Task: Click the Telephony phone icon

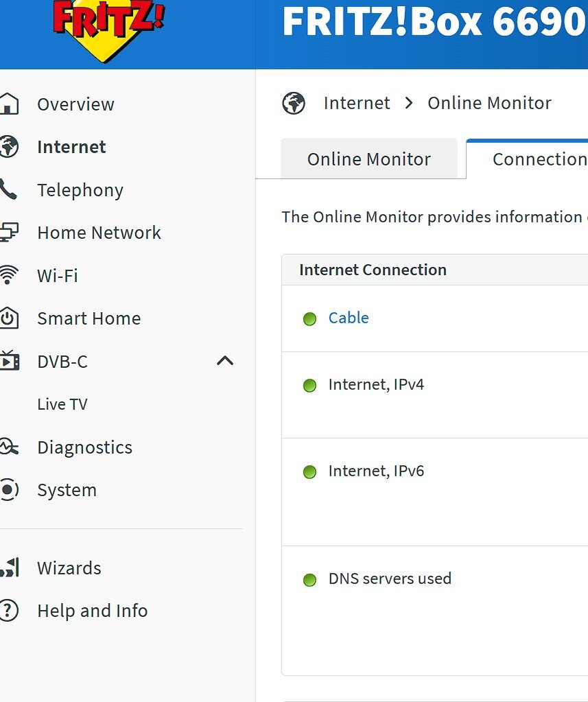Action: pos(8,189)
